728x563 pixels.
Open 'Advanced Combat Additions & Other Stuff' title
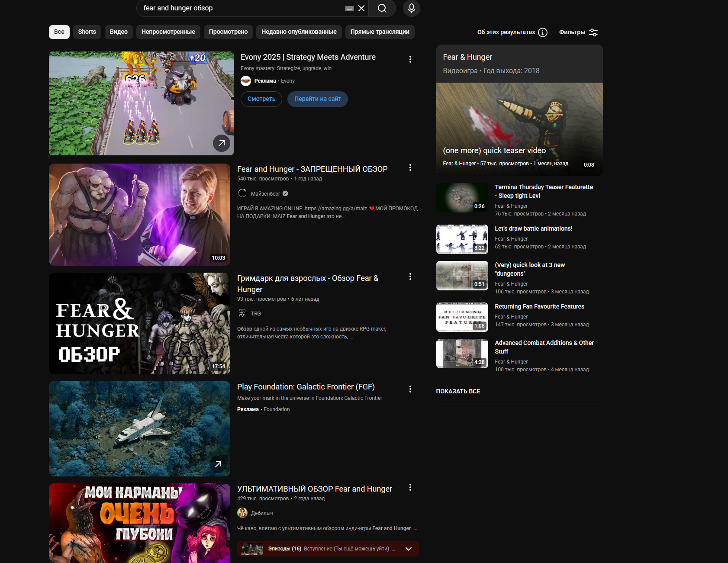tap(544, 347)
